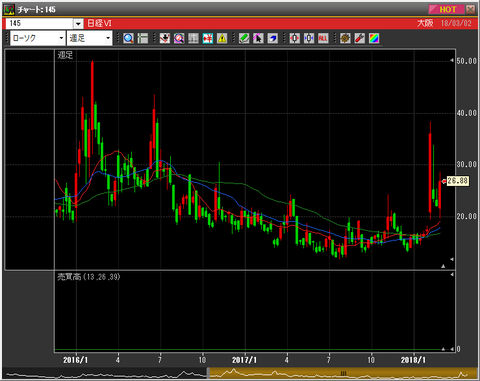
Task: Open the rainbow color settings icon
Action: 374,38
